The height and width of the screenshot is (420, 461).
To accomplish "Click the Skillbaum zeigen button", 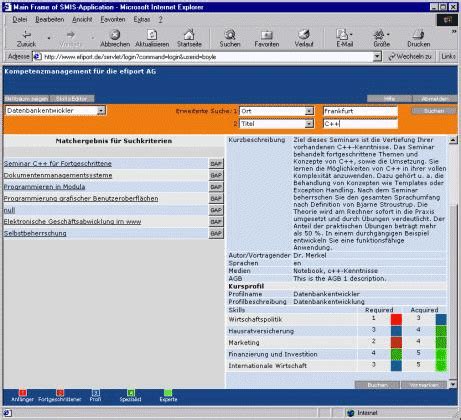I will [26, 99].
